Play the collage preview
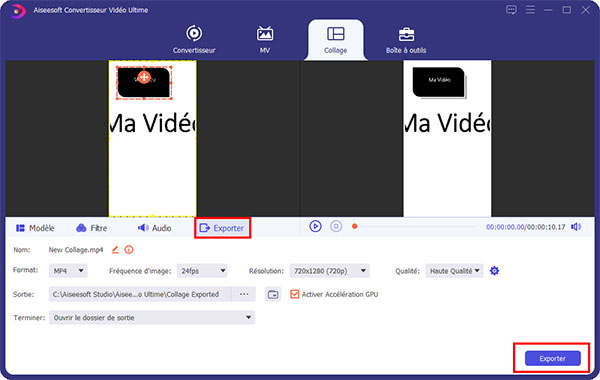The image size is (600, 380). 315,227
